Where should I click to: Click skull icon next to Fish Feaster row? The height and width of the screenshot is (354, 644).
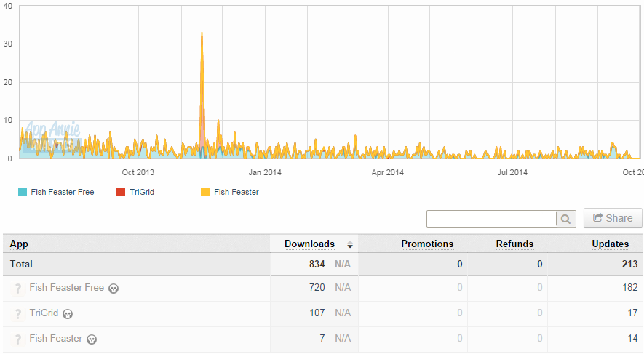click(x=92, y=339)
